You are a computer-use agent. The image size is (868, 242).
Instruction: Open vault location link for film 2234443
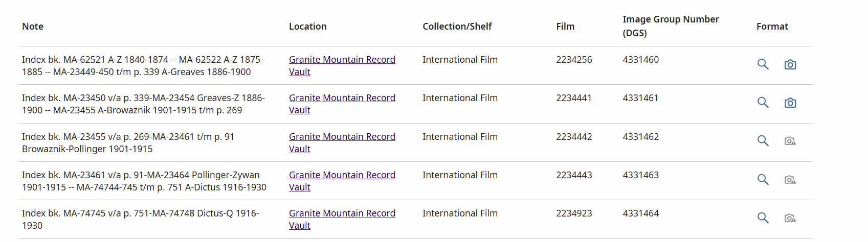point(342,181)
